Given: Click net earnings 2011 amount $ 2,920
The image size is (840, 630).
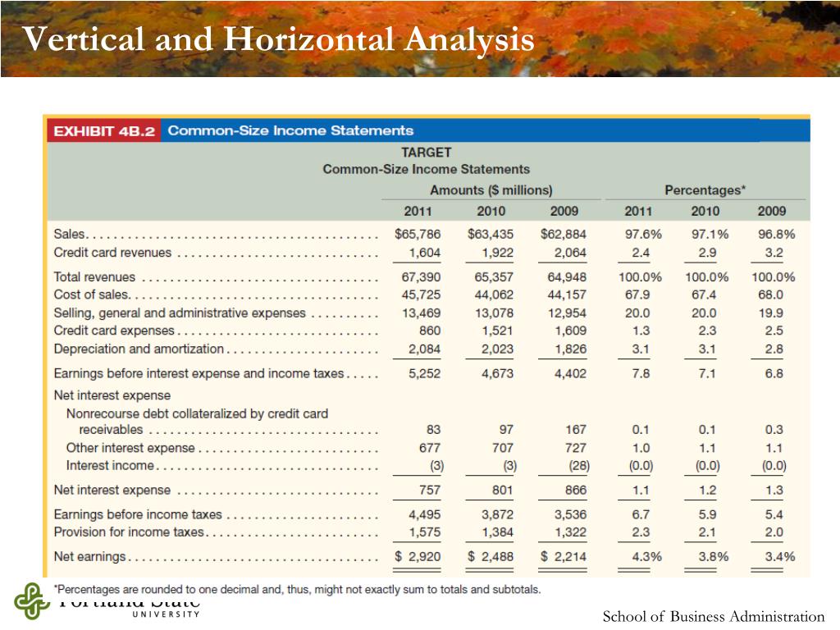Looking at the screenshot, I should coord(418,557).
